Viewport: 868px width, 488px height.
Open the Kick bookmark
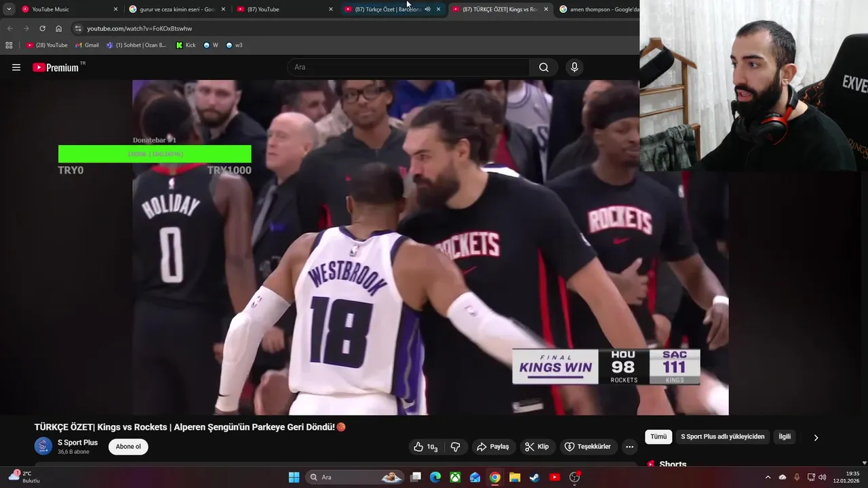pyautogui.click(x=186, y=45)
